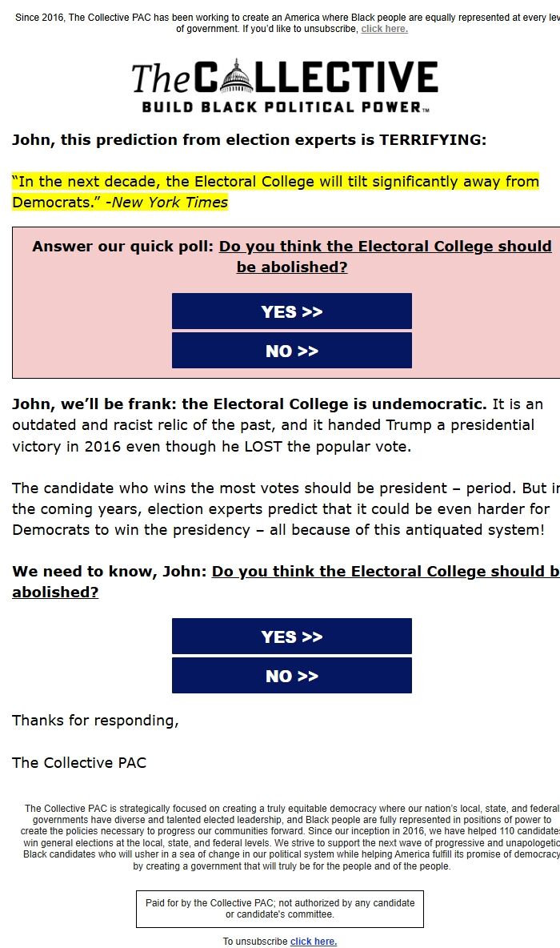Click The Collective logo image
Image resolution: width=560 pixels, height=948 pixels.
click(x=285, y=86)
